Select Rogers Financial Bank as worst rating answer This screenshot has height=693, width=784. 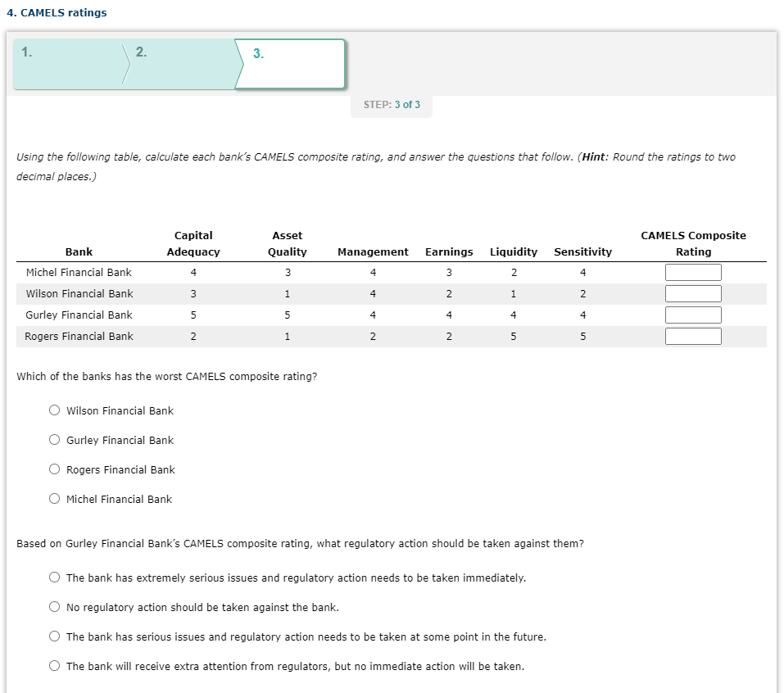(x=54, y=469)
